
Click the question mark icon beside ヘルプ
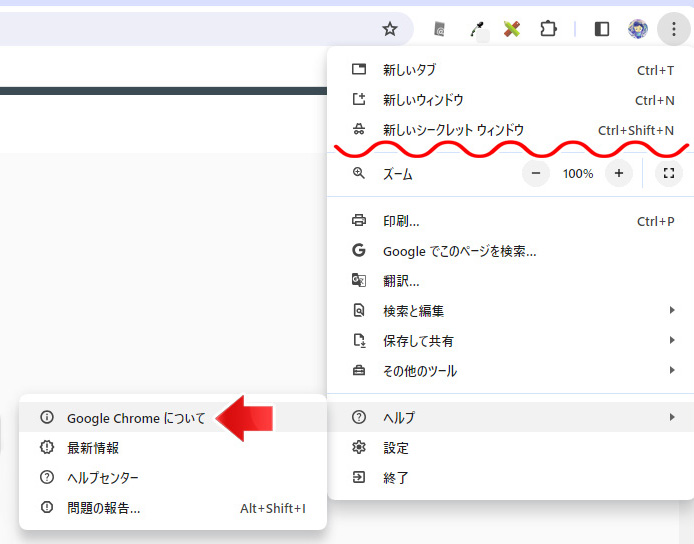pyautogui.click(x=359, y=417)
